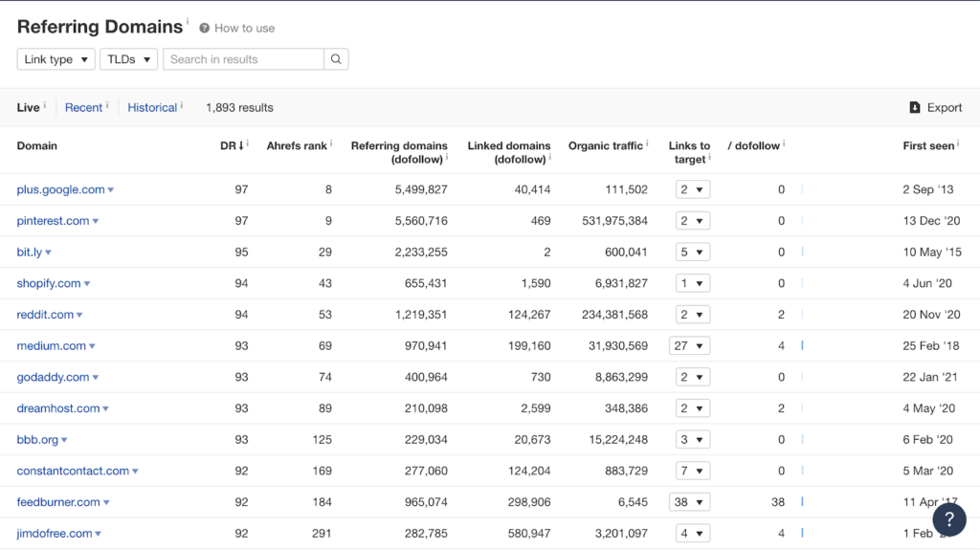Switch to the Historical tab
The width and height of the screenshot is (980, 550).
tap(152, 107)
